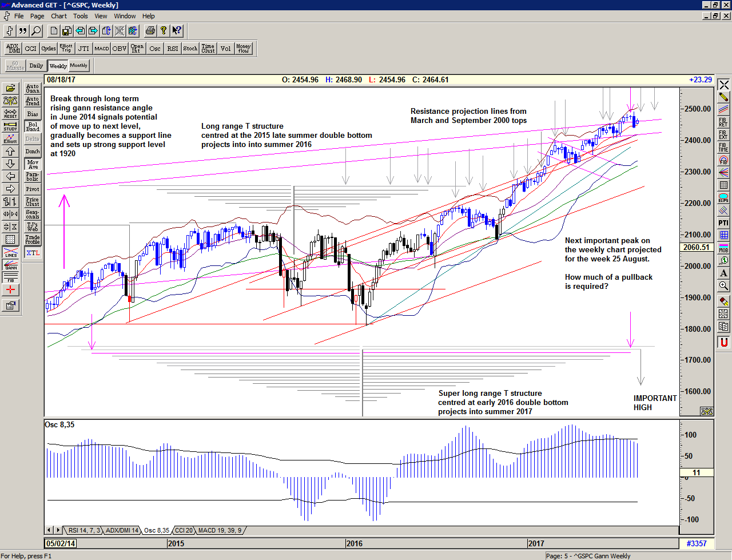Activate the PTI indicator tool
This screenshot has height=560, width=732.
pyautogui.click(x=723, y=223)
